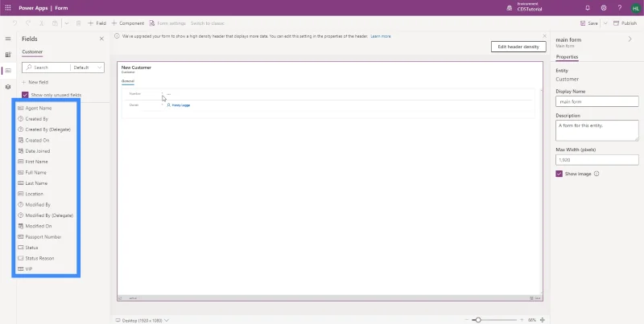
Task: Open the Default filter dropdown
Action: [87, 68]
